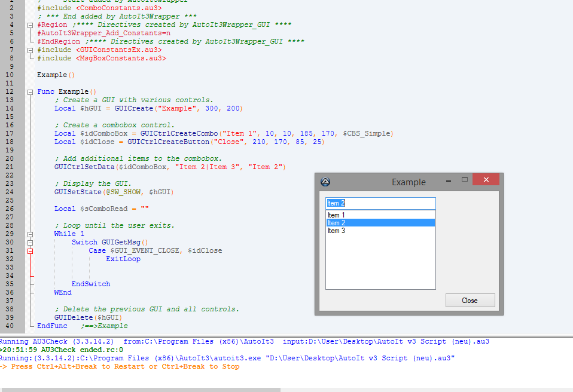Minimize the Example window
Image resolution: width=573 pixels, height=392 pixels.
[x=449, y=180]
